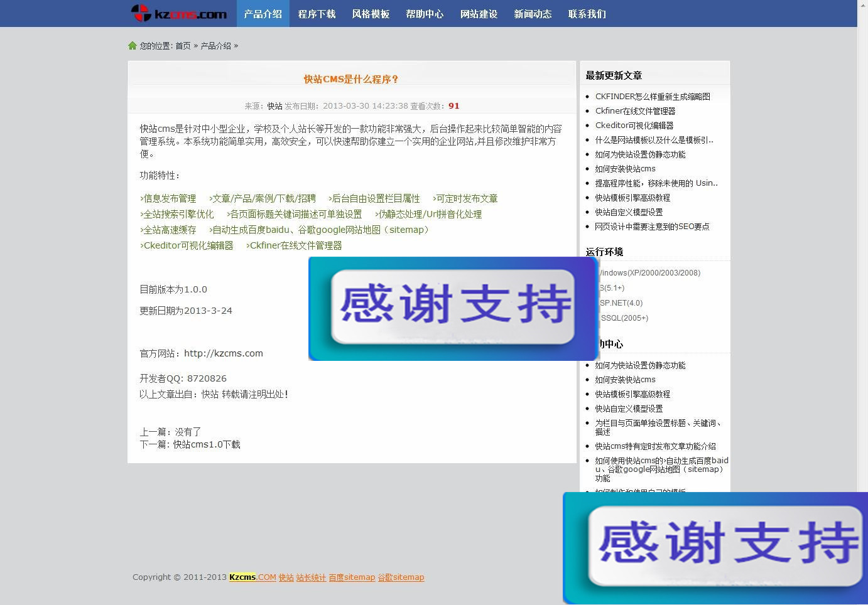Viewport: 868px width, 605px height.
Task: Click the official site text http://kzcms.com
Action: click(224, 353)
